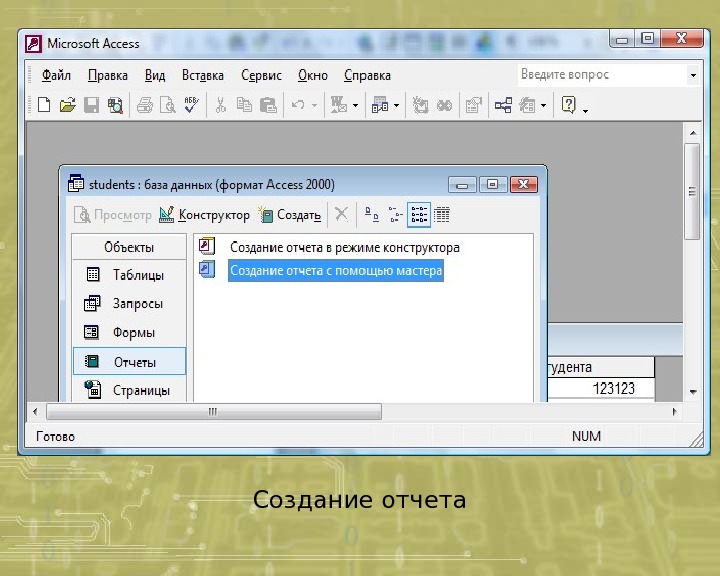Expand the 'Введите вопрос' dropdown arrow
720x576 pixels.
693,75
